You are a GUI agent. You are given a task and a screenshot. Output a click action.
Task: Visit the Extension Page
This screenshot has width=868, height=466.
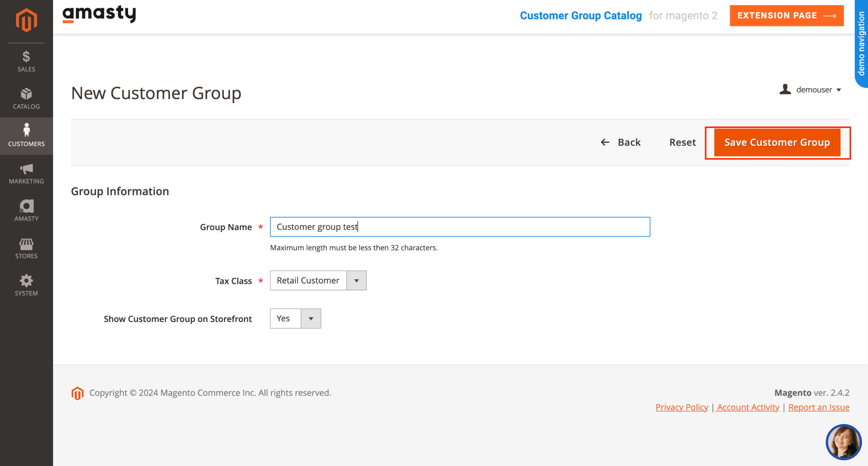tap(786, 15)
